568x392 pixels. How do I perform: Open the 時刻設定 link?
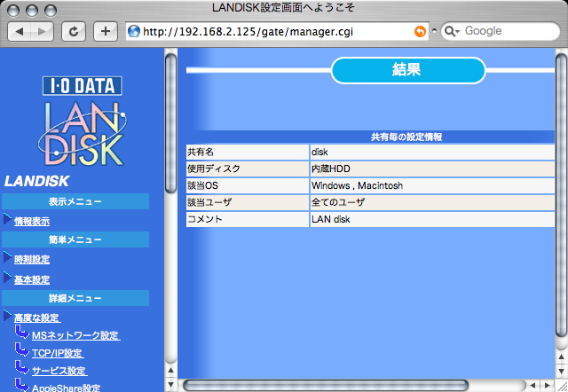coord(32,259)
